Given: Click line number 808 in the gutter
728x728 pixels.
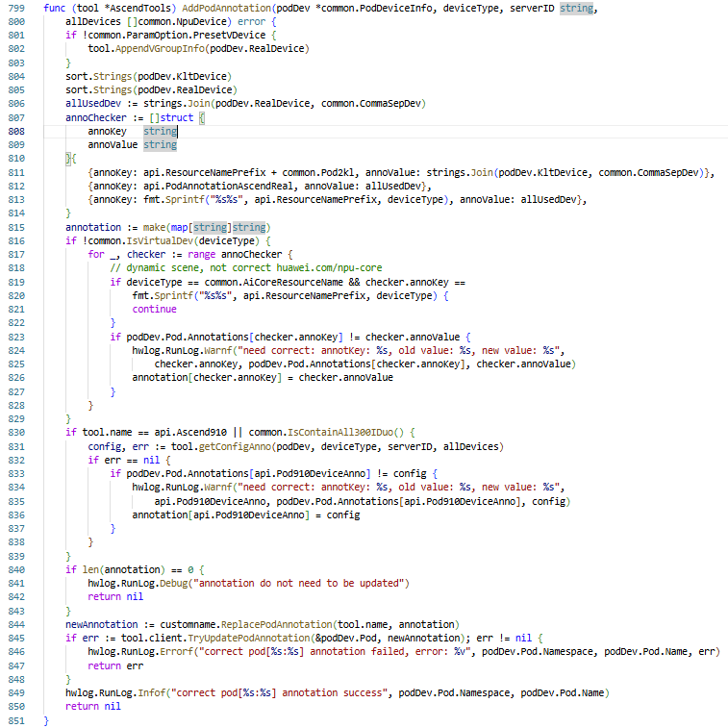Looking at the screenshot, I should 16,132.
